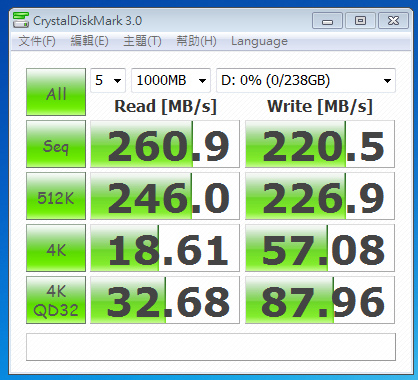Screen dimensions: 418x380
Task: Close the CrystalDiskMark window
Action: tap(393, 21)
